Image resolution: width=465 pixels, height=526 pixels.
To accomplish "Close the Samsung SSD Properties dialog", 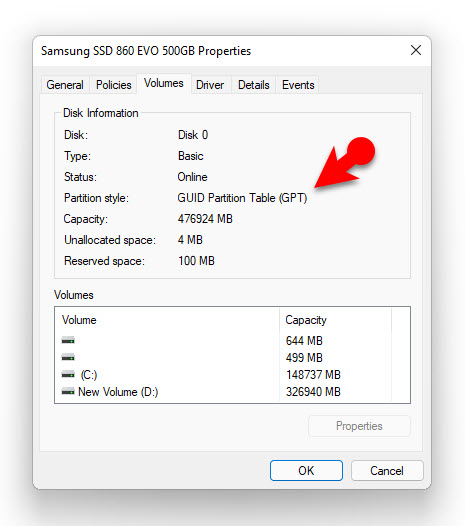I will [x=416, y=50].
